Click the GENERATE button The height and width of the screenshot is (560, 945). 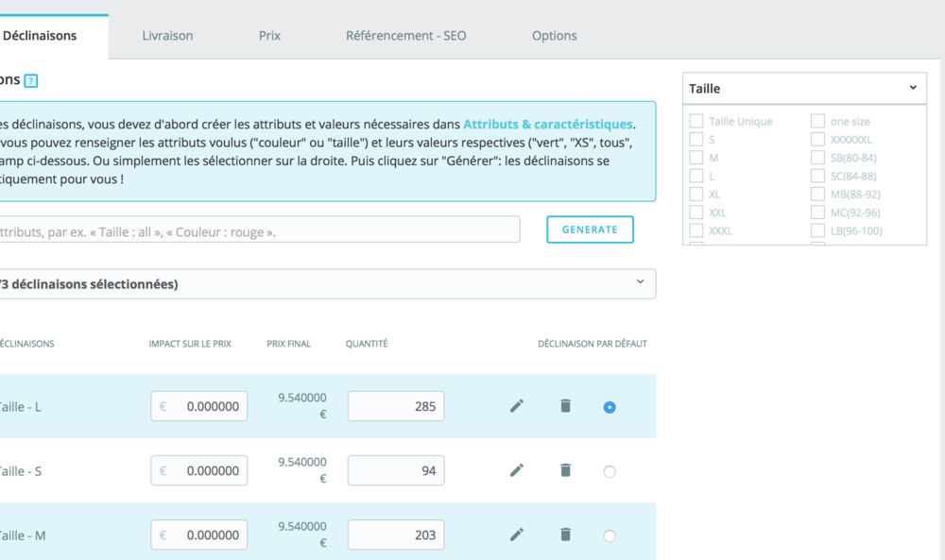tap(590, 229)
